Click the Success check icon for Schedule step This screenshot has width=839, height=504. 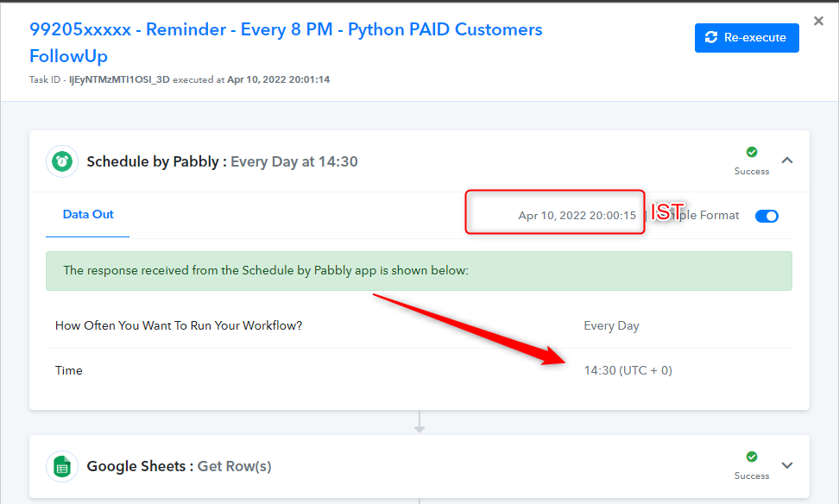[x=752, y=152]
